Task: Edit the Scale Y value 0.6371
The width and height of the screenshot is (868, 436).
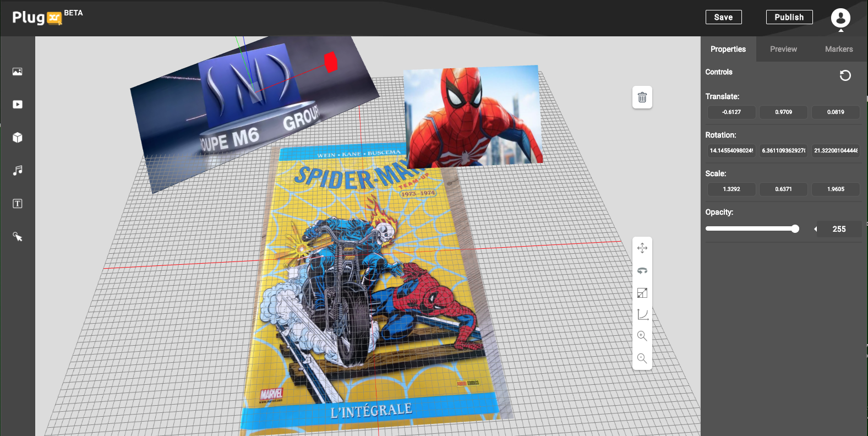Action: coord(784,189)
